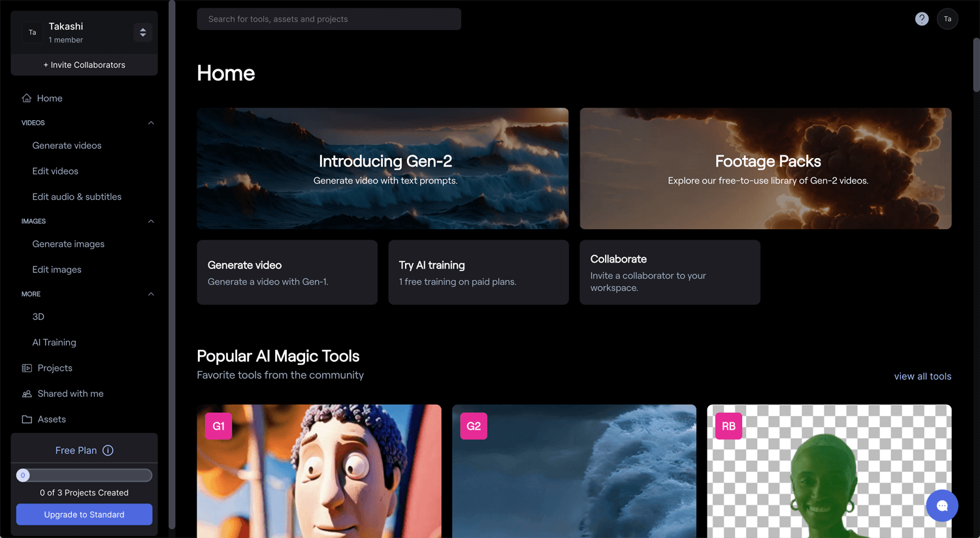Click the G1 badge on first tool

pyautogui.click(x=218, y=426)
